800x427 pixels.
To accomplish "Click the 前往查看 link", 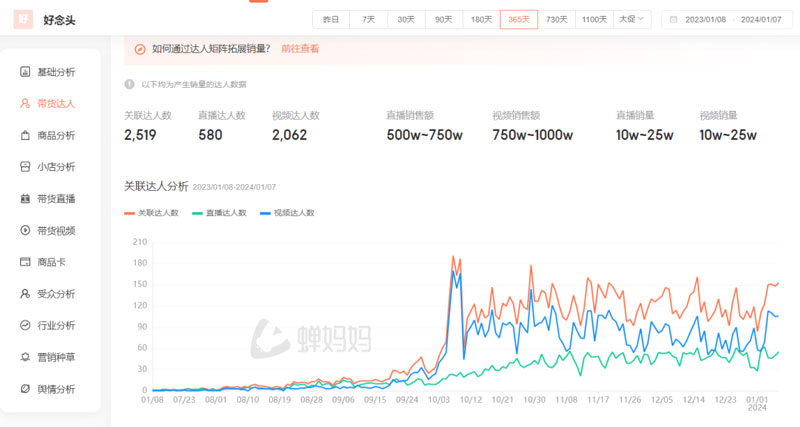I will pos(300,48).
